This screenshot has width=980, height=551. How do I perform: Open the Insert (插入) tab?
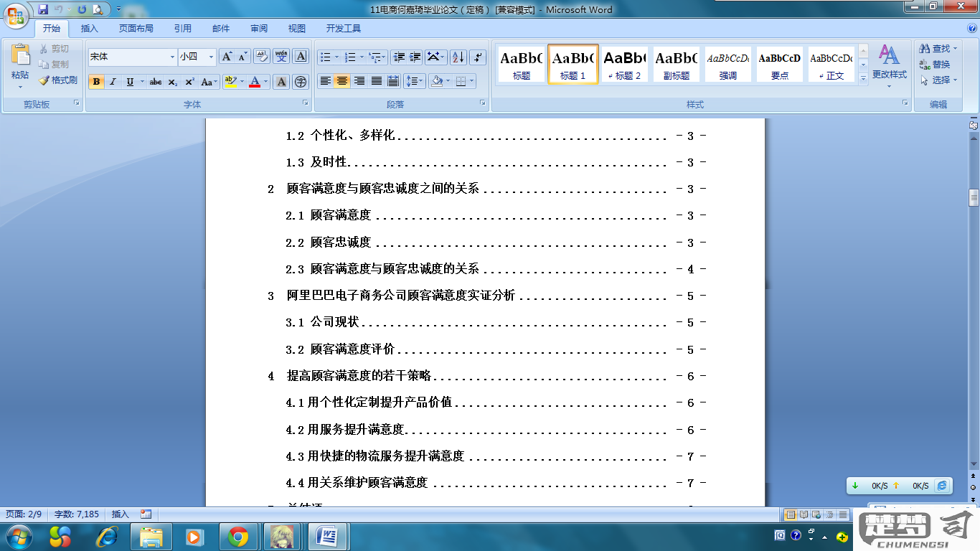90,29
